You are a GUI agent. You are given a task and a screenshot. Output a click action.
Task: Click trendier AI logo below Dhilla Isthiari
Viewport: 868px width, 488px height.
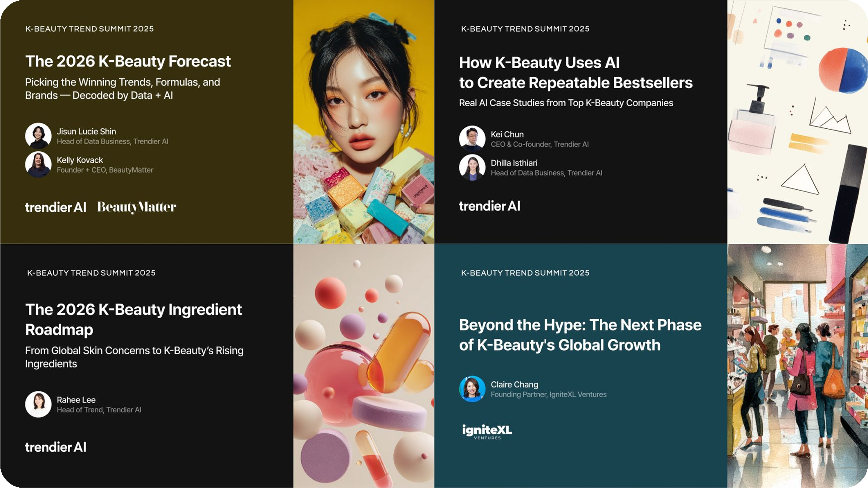pyautogui.click(x=489, y=206)
